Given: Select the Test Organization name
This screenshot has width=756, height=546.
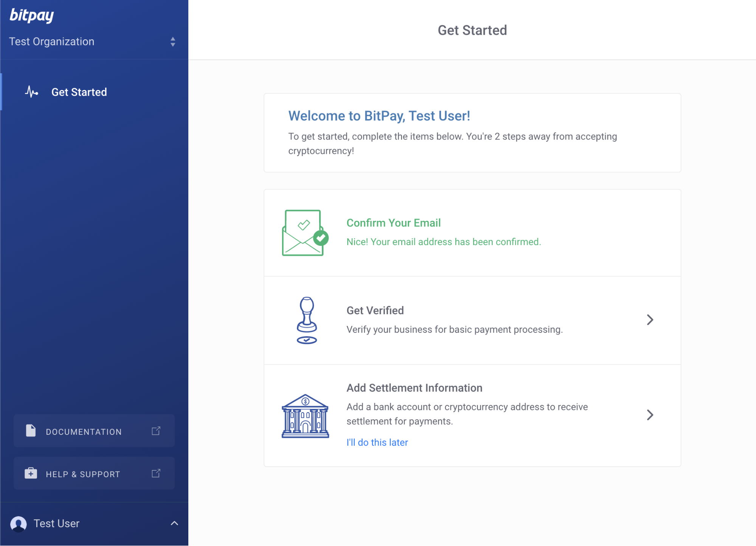Looking at the screenshot, I should pyautogui.click(x=52, y=42).
